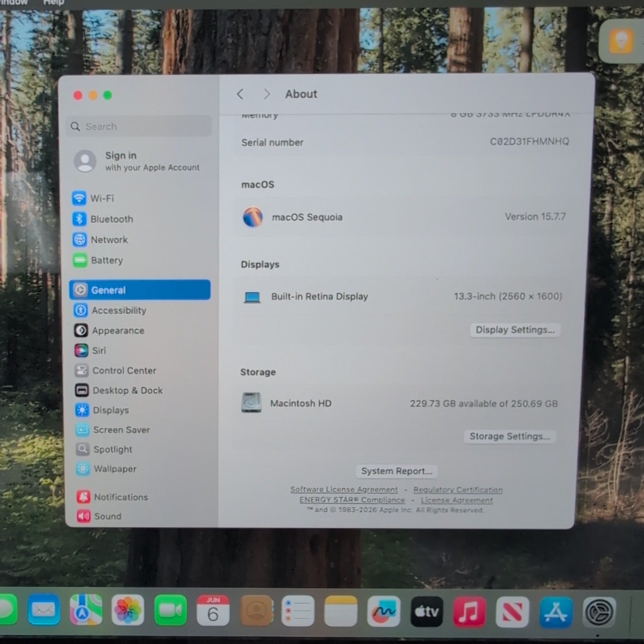Open the ENERGY STAR Compliance link
The image size is (644, 644).
coord(352,500)
